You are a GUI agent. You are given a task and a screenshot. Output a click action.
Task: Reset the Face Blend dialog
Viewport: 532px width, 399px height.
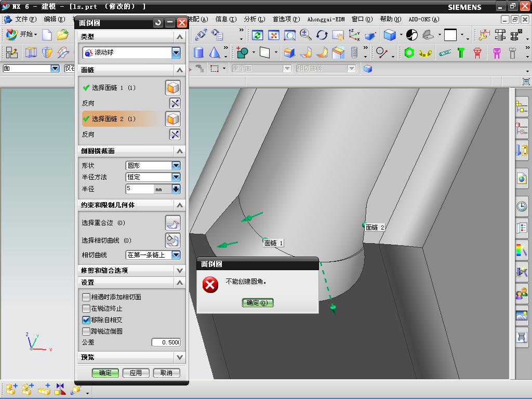[158, 23]
